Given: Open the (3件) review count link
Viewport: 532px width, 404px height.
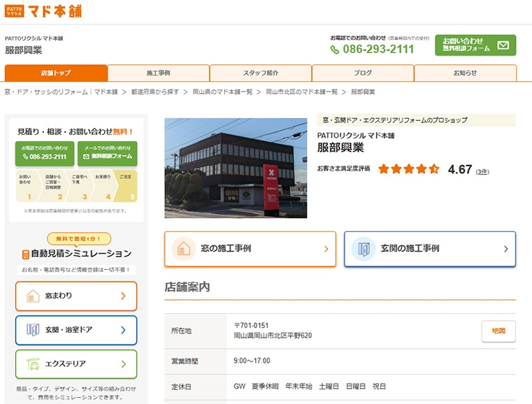Looking at the screenshot, I should coord(482,171).
